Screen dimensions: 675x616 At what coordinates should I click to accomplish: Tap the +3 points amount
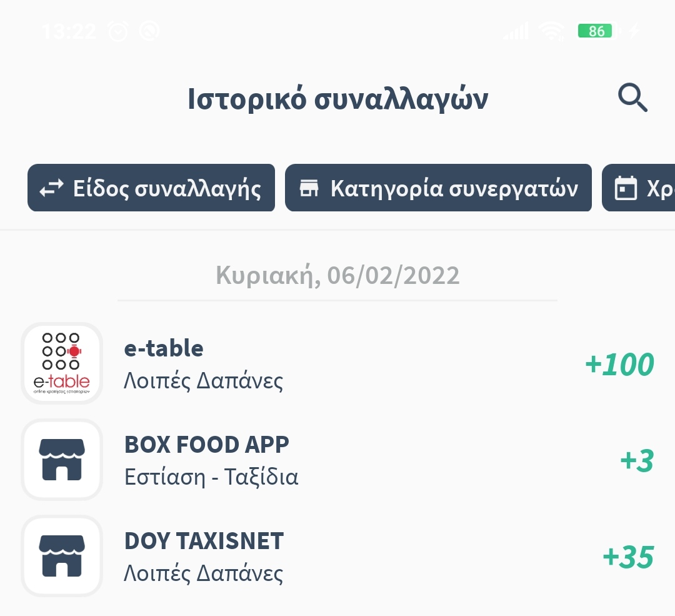click(637, 460)
